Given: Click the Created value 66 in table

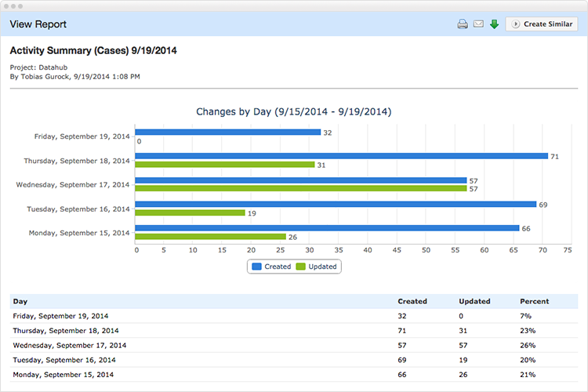Looking at the screenshot, I should pyautogui.click(x=402, y=375).
